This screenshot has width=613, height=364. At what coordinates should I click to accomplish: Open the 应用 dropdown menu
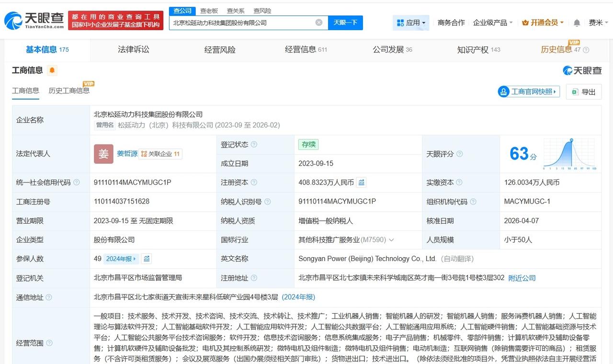tap(411, 23)
